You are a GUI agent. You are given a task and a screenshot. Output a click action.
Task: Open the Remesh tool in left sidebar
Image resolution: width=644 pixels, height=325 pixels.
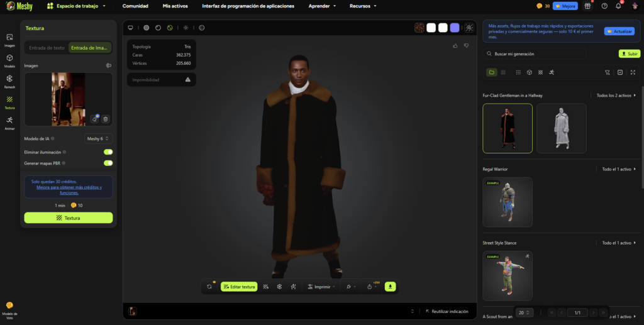click(9, 81)
